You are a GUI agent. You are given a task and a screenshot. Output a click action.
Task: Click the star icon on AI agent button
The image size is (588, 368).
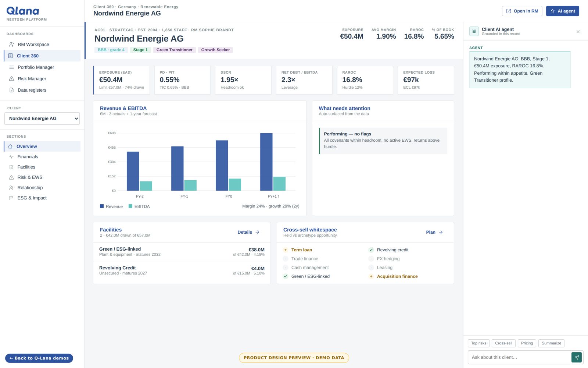pos(553,11)
